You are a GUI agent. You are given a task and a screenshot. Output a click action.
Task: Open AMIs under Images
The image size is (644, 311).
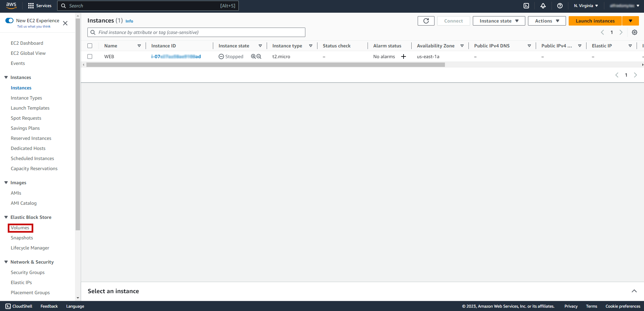pyautogui.click(x=16, y=193)
